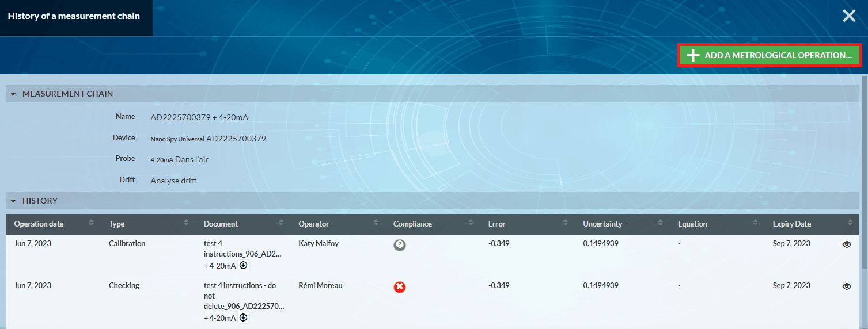
Task: Sort table by Compliance column
Action: click(471, 224)
